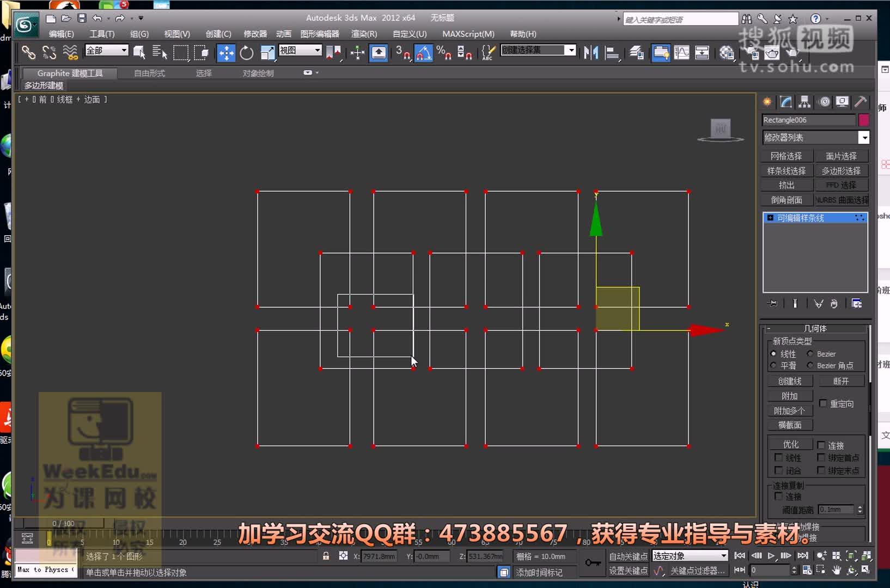Switch to the 自由形式 ribbon tab
Viewport: 890px width, 588px height.
point(149,73)
